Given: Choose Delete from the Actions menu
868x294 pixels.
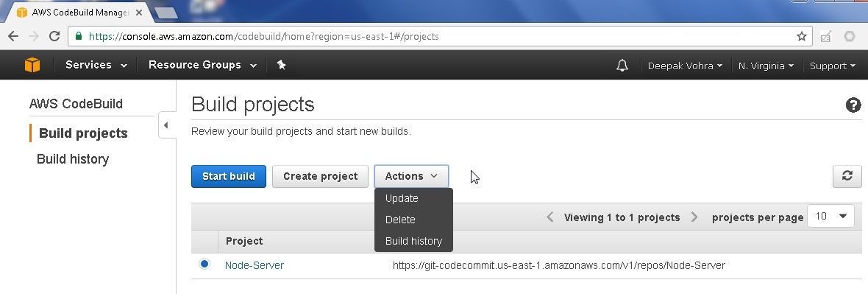Looking at the screenshot, I should click(400, 220).
